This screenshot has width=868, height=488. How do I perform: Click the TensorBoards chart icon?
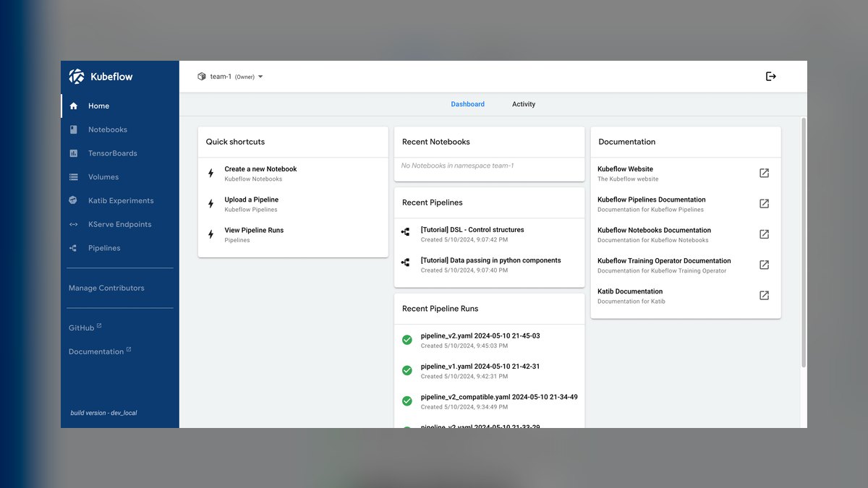click(73, 153)
